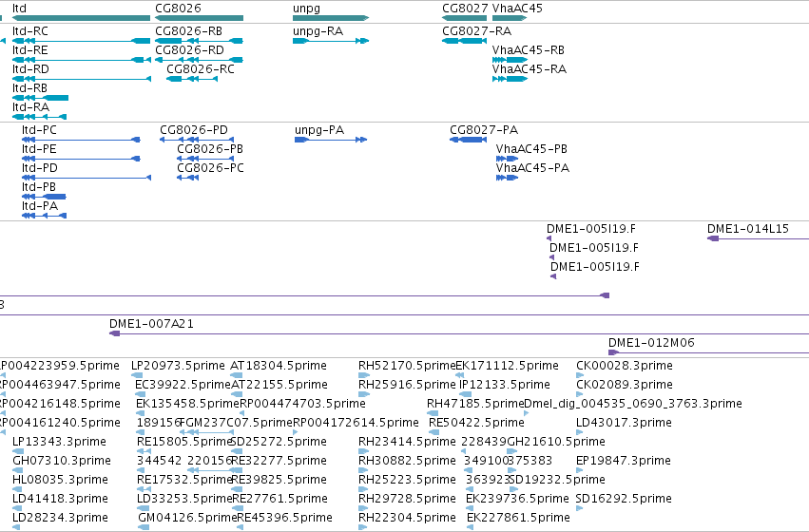Open BAC clone DME1-012M06
This screenshot has width=809, height=532.
[x=651, y=343]
